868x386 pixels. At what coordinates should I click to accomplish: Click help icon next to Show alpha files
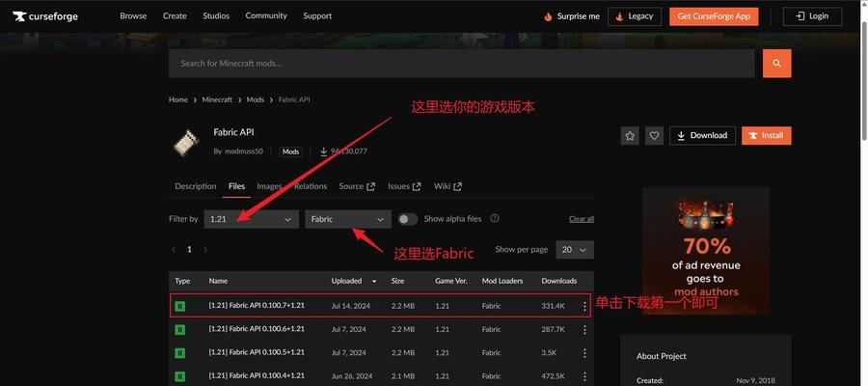click(495, 218)
